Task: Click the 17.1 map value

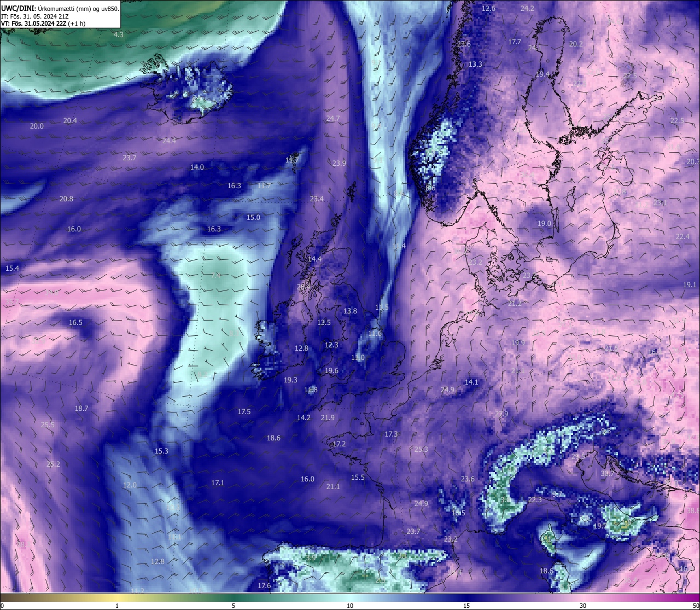Action: pos(218,483)
